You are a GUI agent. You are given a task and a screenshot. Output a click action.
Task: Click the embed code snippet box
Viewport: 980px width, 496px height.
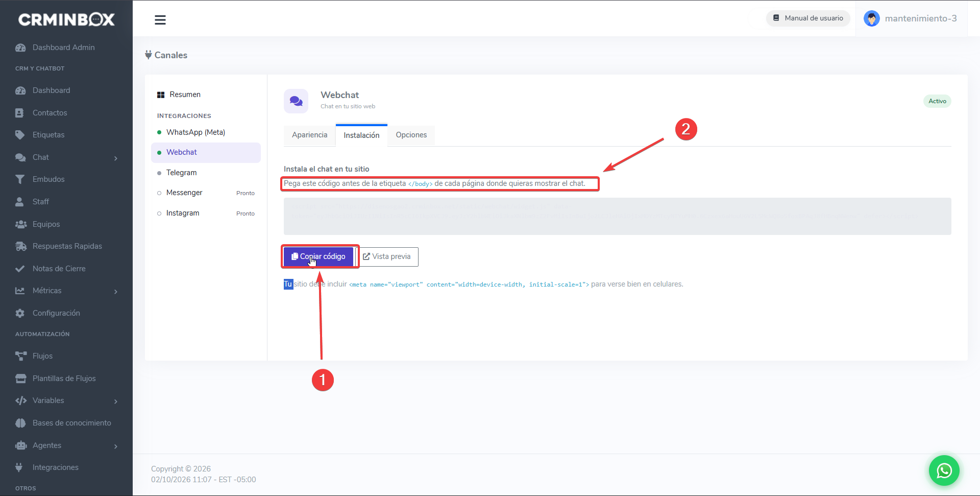(617, 216)
